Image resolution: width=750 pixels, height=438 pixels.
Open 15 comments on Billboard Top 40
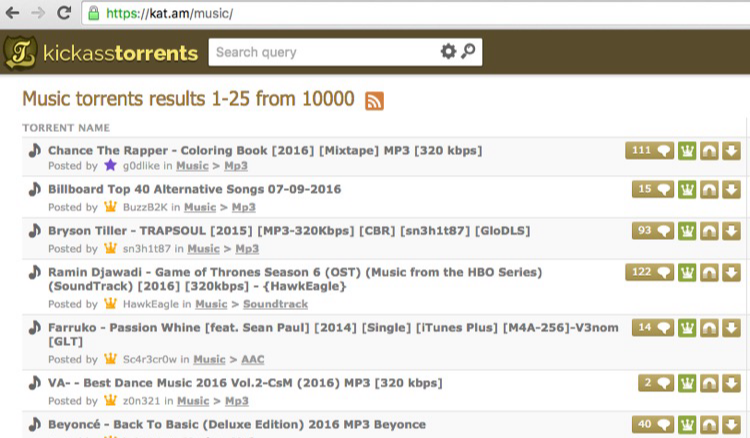pos(653,189)
